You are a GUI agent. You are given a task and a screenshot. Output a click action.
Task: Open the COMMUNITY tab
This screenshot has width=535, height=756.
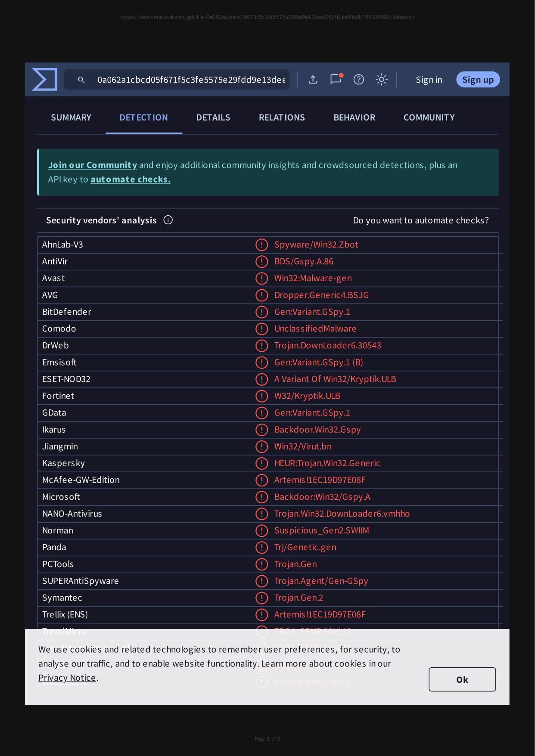[429, 118]
